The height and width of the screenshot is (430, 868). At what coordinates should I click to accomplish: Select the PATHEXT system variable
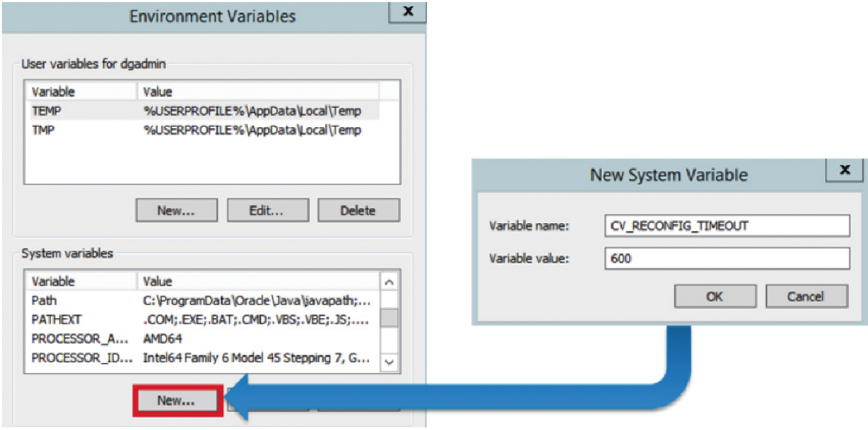[x=202, y=319]
